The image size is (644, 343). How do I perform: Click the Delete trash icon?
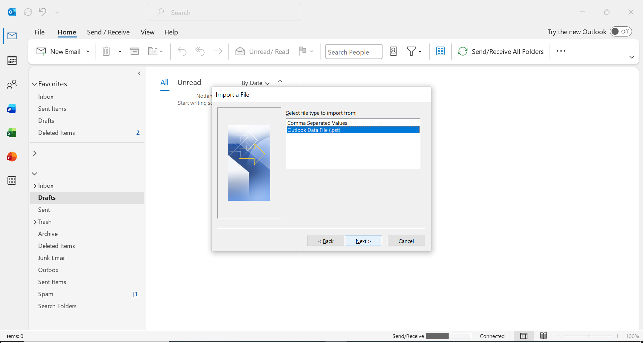(x=106, y=51)
